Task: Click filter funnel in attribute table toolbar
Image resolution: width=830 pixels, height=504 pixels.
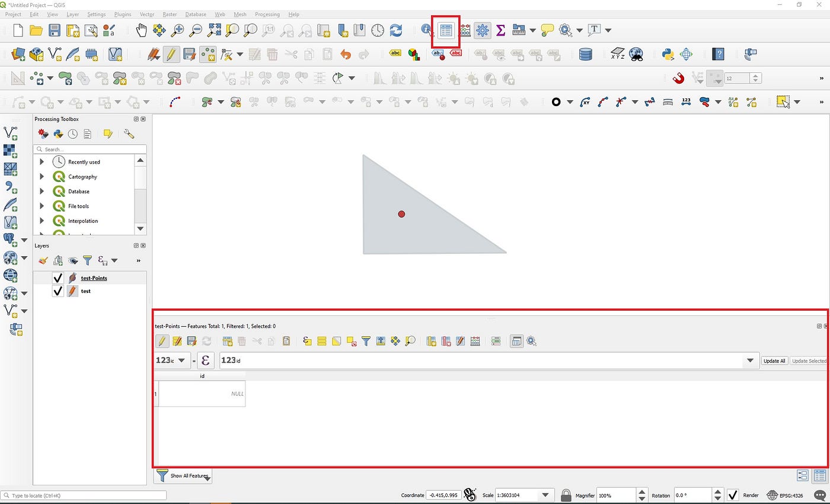Action: (366, 341)
